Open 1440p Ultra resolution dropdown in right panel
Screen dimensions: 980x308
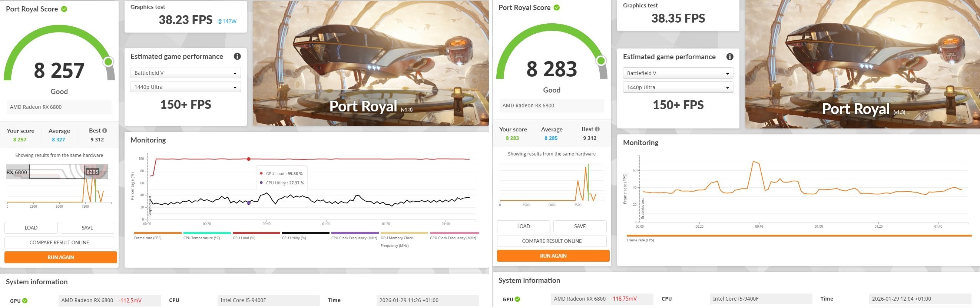[x=678, y=87]
